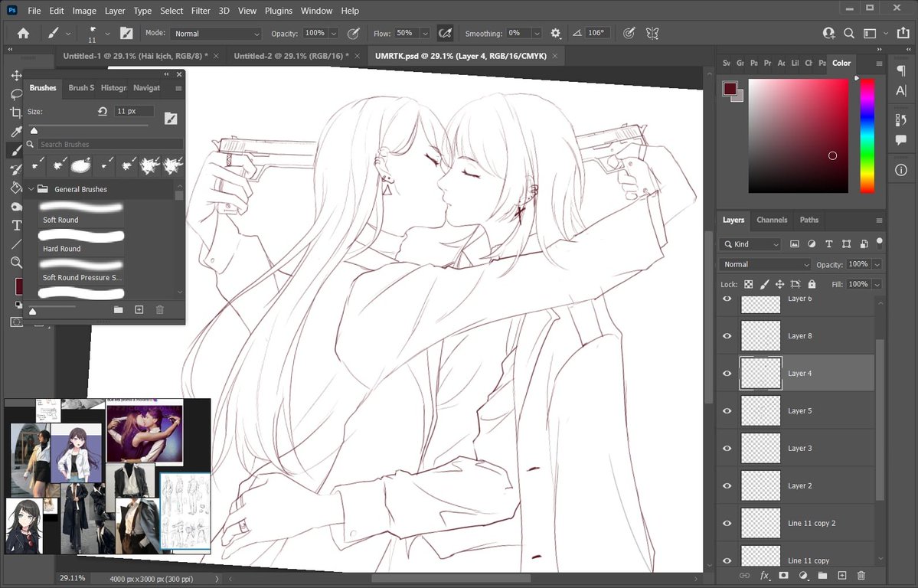Click the Share icon top right
This screenshot has height=588, width=918.
(903, 33)
